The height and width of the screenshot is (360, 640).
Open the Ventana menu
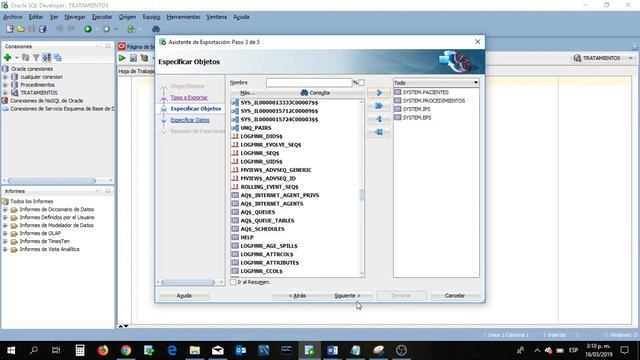[216, 17]
